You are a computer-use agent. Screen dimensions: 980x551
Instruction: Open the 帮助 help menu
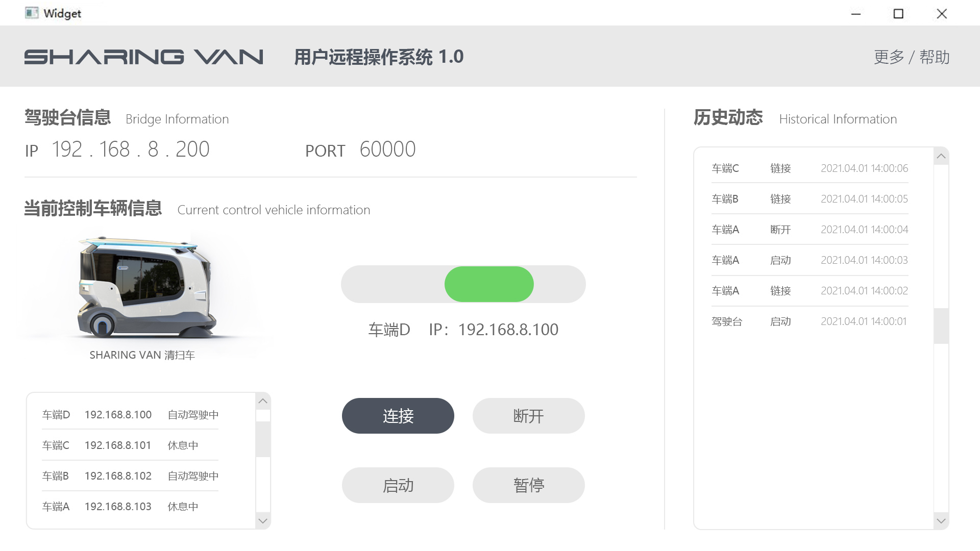tap(935, 57)
